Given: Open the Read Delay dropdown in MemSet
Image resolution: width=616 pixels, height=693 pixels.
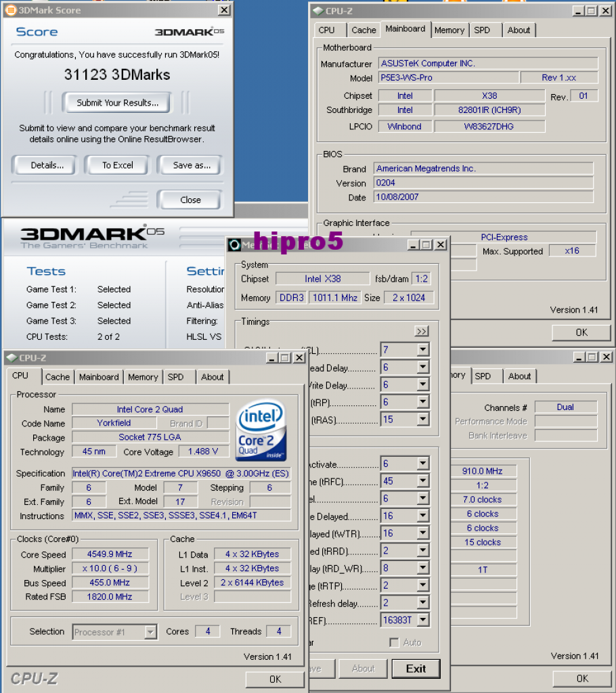Looking at the screenshot, I should point(423,367).
